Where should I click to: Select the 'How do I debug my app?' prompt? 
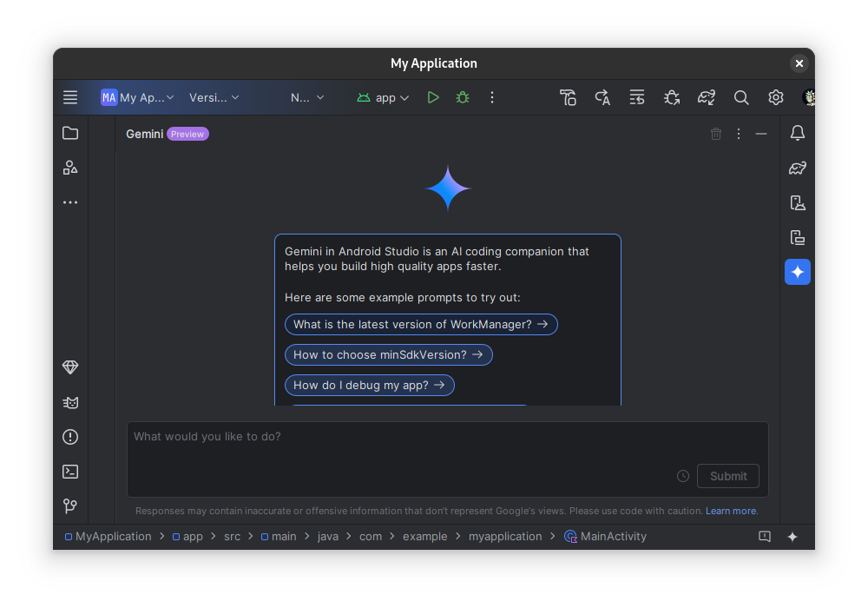370,385
